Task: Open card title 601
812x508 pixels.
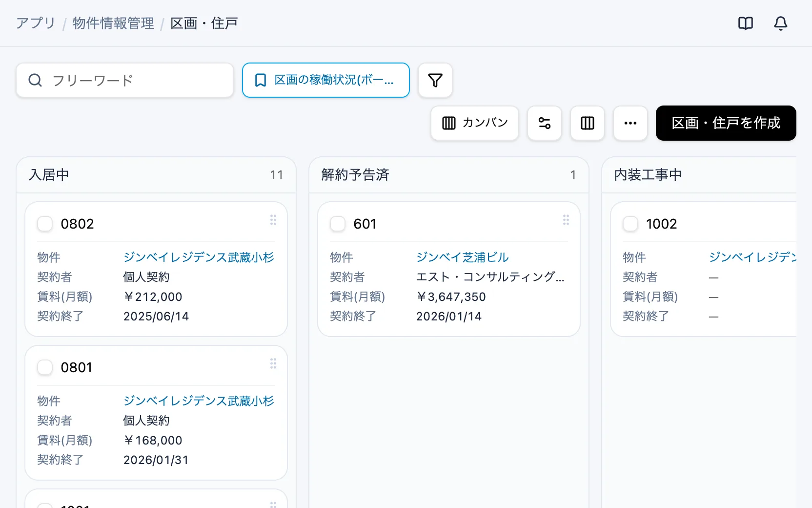Action: pyautogui.click(x=365, y=224)
